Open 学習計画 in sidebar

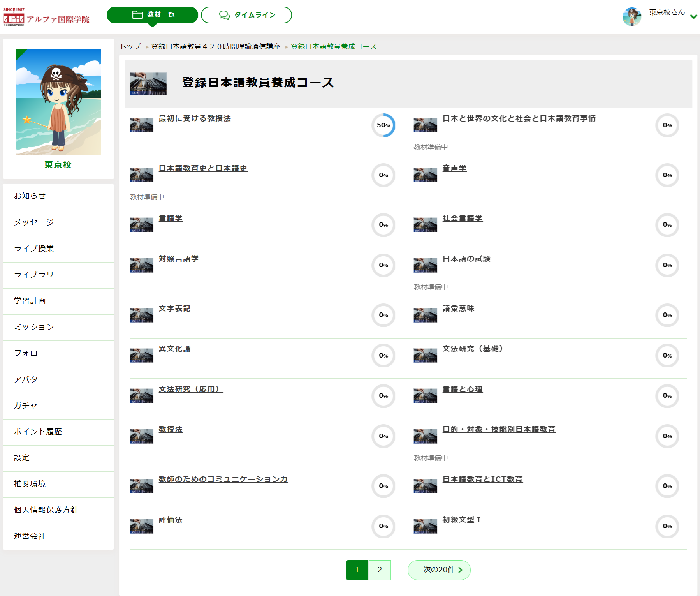[x=58, y=301]
